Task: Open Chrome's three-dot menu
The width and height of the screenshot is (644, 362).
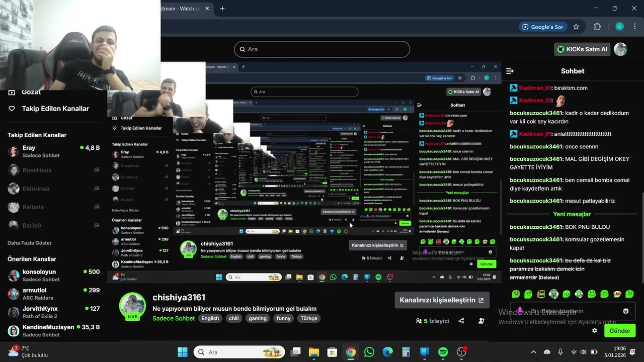Action: [634, 27]
